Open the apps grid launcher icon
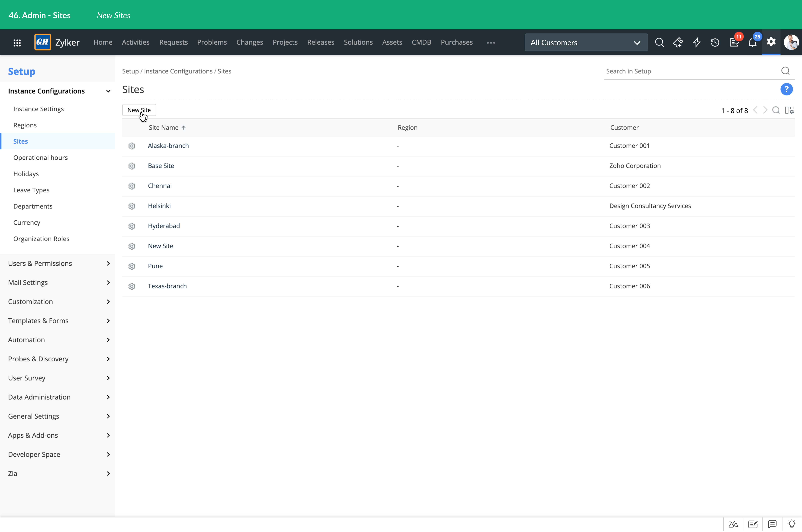This screenshot has width=802, height=532. [17, 42]
